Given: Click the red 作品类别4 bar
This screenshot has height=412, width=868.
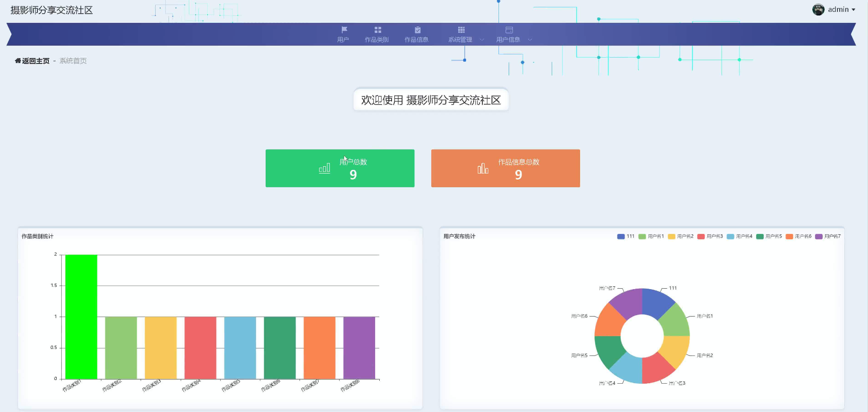Looking at the screenshot, I should point(200,348).
